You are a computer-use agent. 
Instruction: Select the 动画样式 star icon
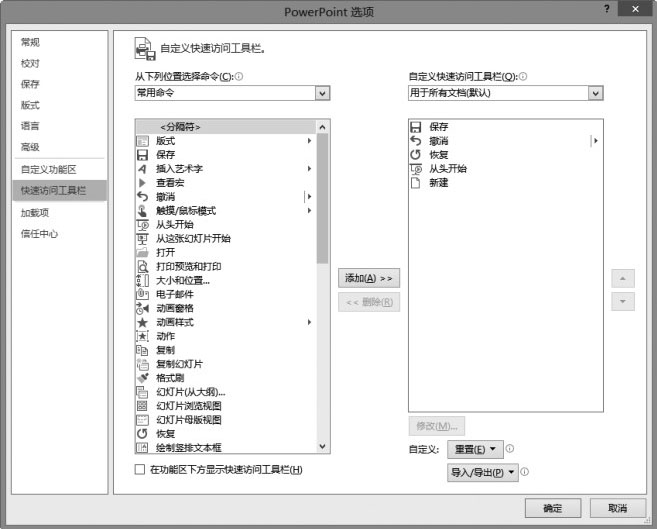pyautogui.click(x=142, y=322)
